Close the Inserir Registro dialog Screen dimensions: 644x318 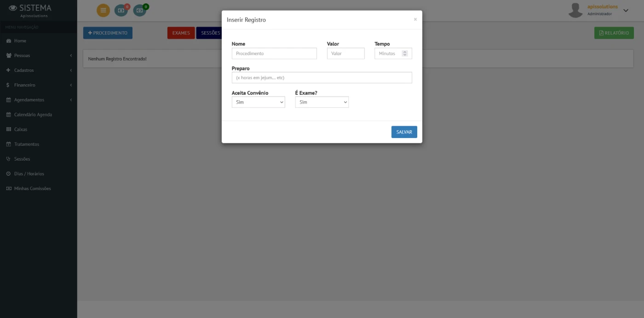point(415,19)
